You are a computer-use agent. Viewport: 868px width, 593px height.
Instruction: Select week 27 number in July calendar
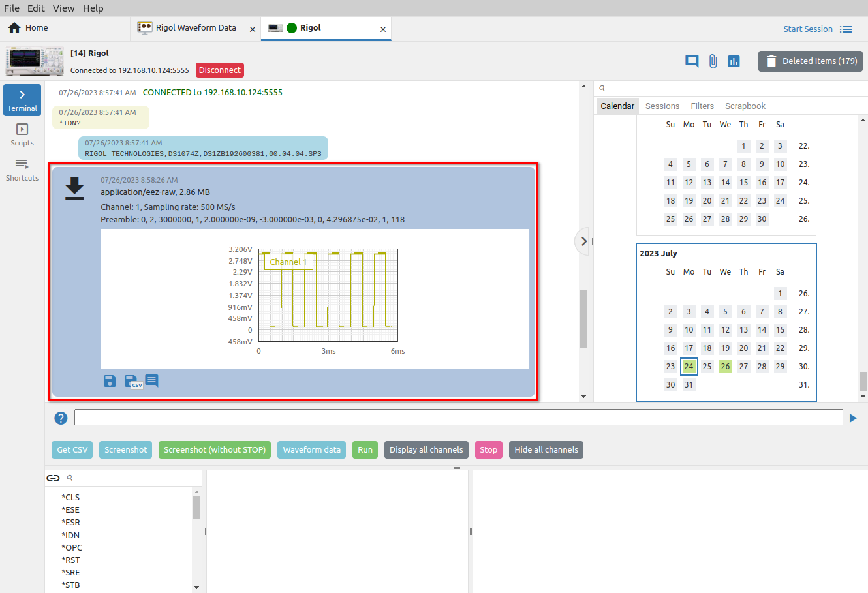pyautogui.click(x=804, y=312)
